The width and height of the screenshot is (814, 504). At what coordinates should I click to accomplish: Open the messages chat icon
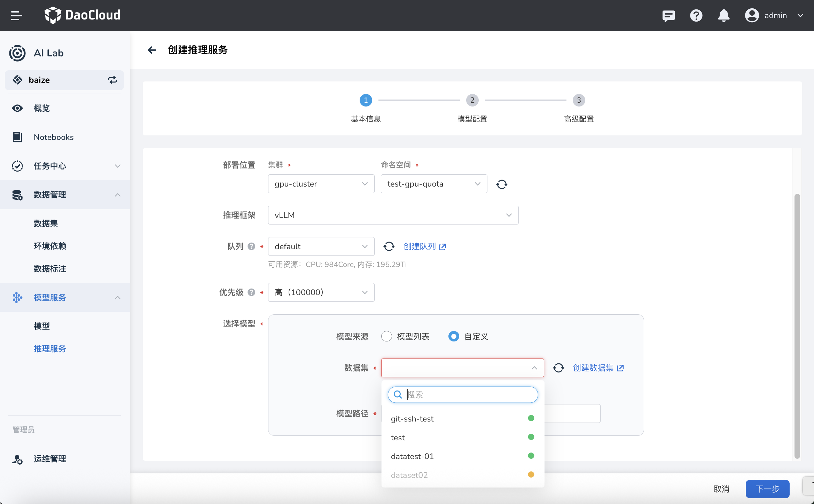tap(668, 16)
